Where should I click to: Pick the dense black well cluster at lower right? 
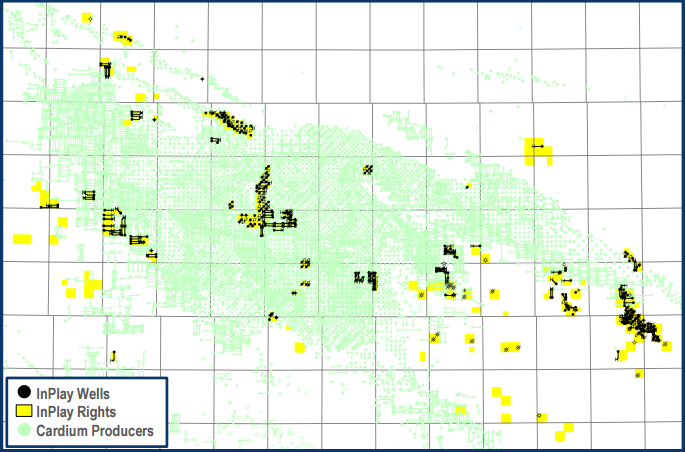click(634, 320)
